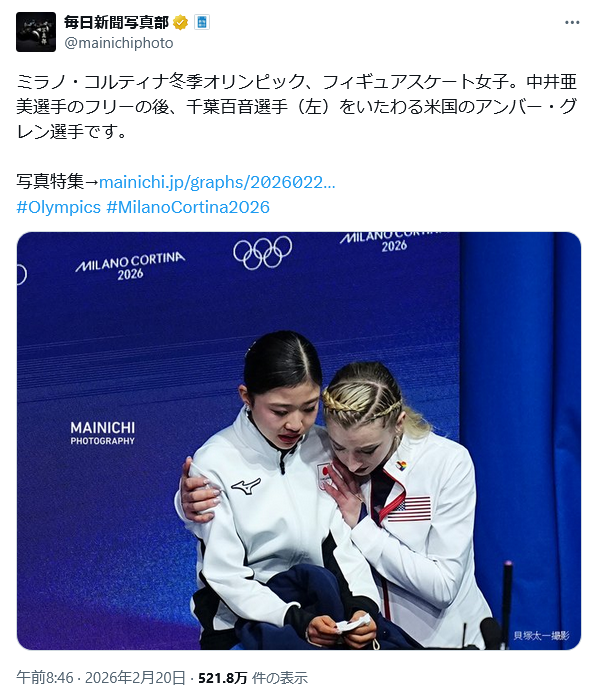Click the gold verified checkmark badge
This screenshot has width=598, height=700.
pos(180,22)
